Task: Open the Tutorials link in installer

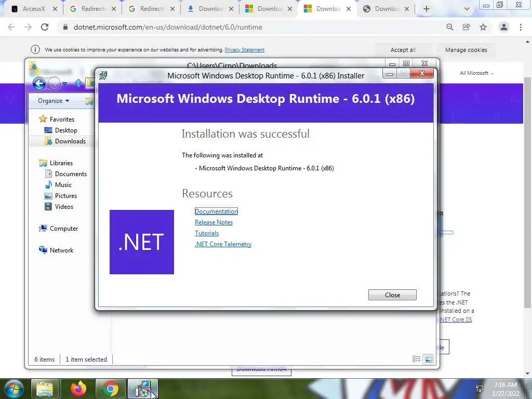Action: 207,233
